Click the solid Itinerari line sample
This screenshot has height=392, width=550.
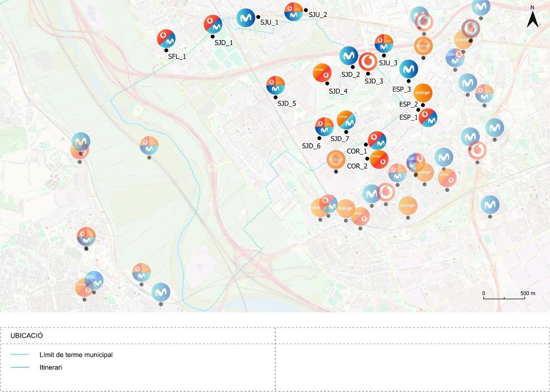point(19,367)
